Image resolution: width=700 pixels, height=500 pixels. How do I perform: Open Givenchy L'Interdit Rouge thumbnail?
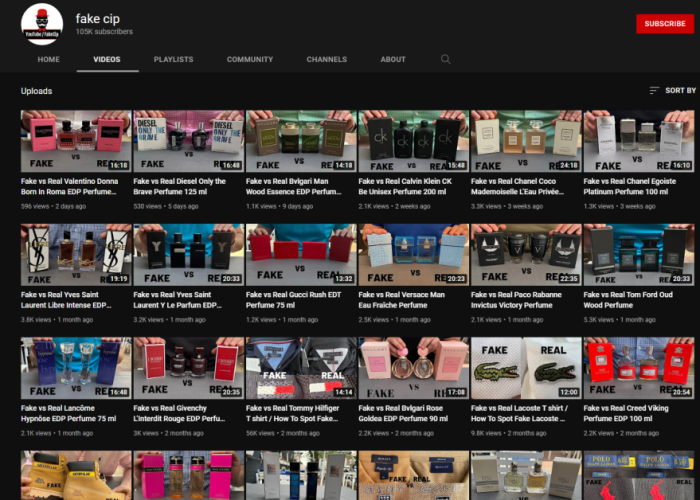pyautogui.click(x=189, y=368)
